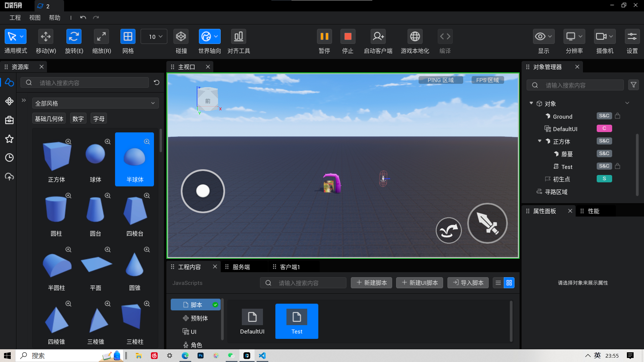The width and height of the screenshot is (644, 362).
Task: Switch to the 性能 tab
Action: click(593, 211)
